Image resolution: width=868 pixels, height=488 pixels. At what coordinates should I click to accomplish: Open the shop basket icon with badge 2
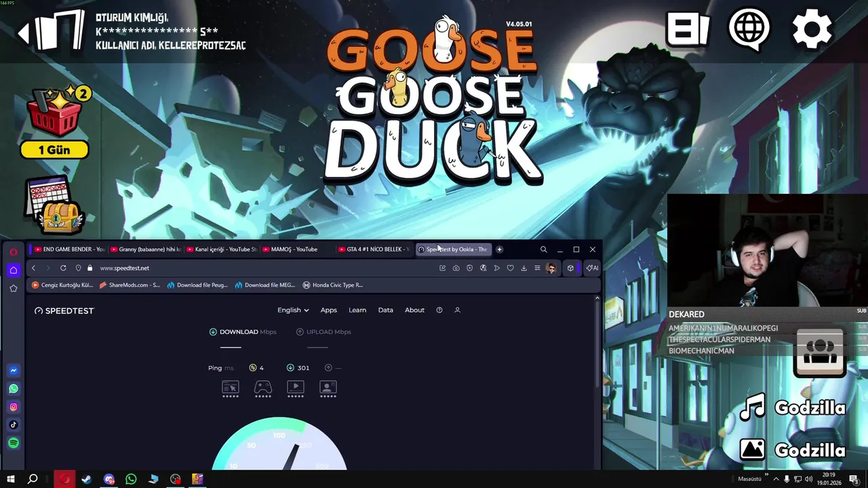tap(57, 112)
